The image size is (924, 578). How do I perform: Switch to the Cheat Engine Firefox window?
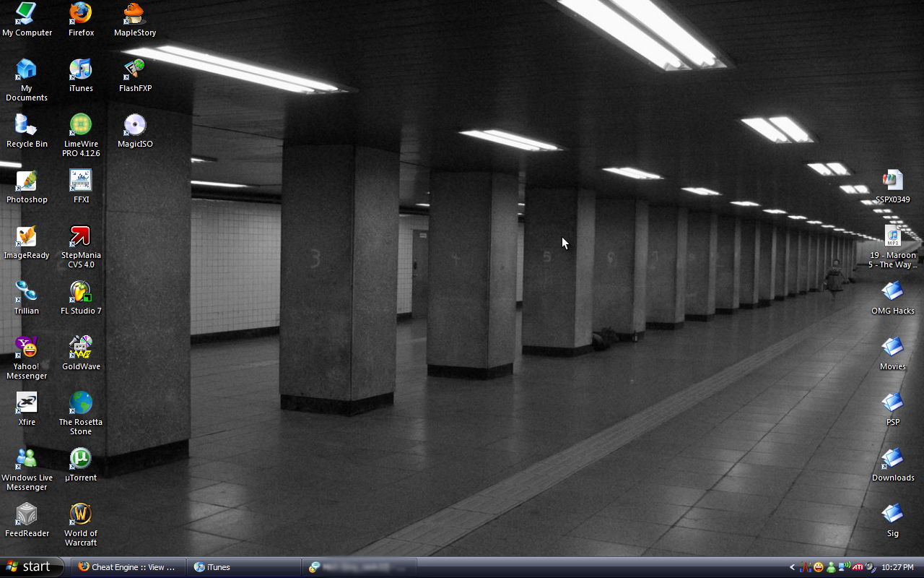tap(127, 567)
